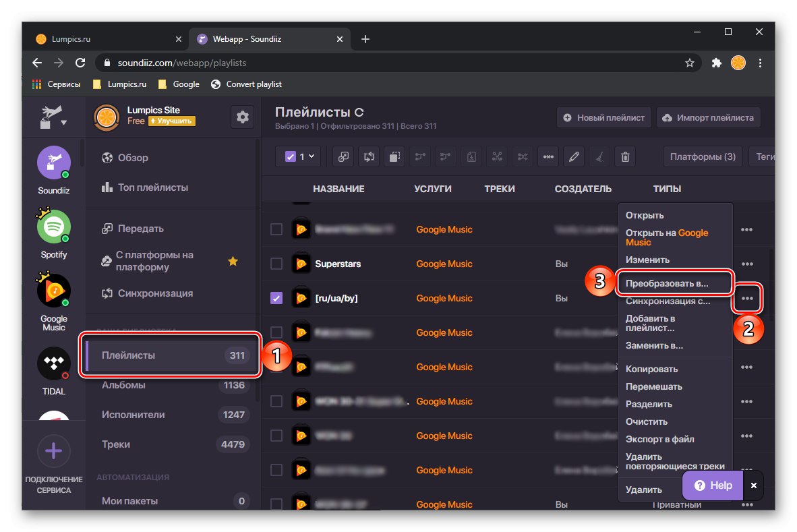Screen dimensions: 797x532
Task: Click the Lumpics Site profile avatar
Action: 107,117
